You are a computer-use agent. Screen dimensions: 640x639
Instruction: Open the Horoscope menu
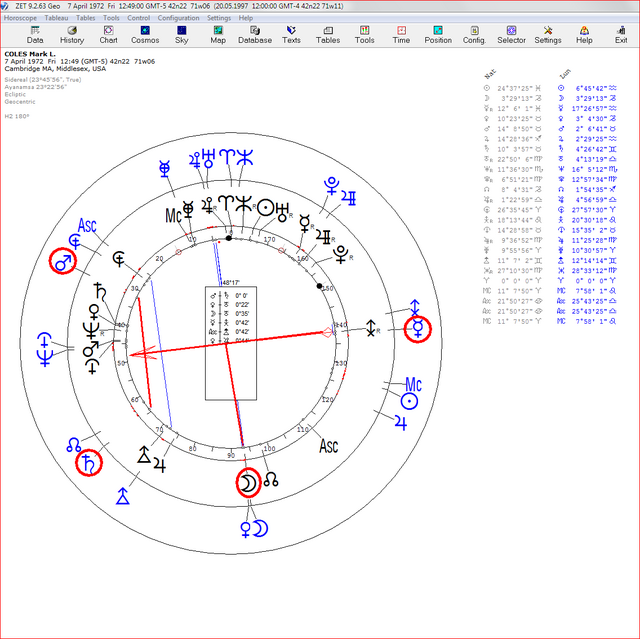pos(20,18)
